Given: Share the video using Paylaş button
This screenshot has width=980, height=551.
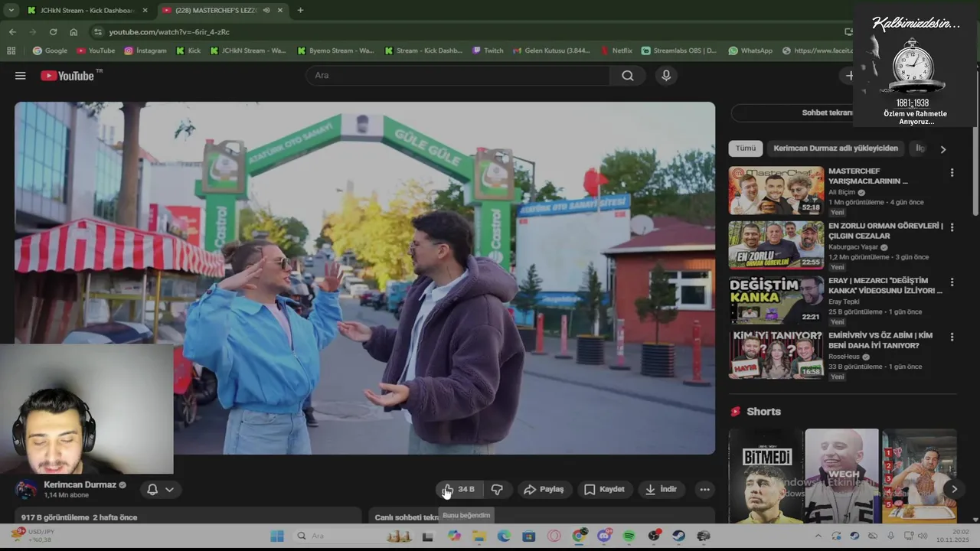Looking at the screenshot, I should click(544, 490).
